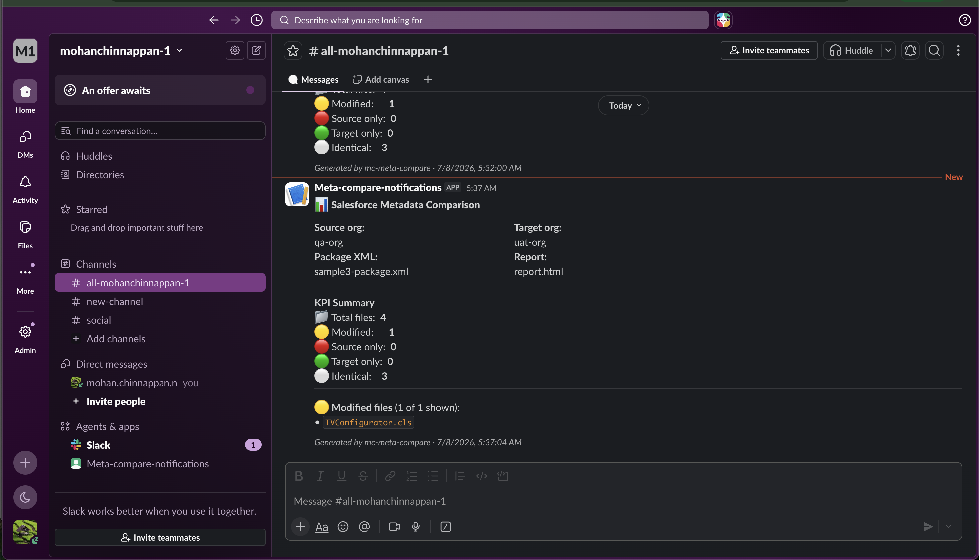
Task: Toggle italic formatting
Action: coord(320,476)
